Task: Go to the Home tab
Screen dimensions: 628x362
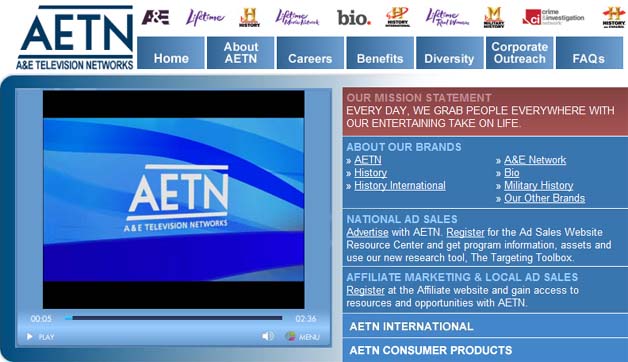Action: pos(171,53)
